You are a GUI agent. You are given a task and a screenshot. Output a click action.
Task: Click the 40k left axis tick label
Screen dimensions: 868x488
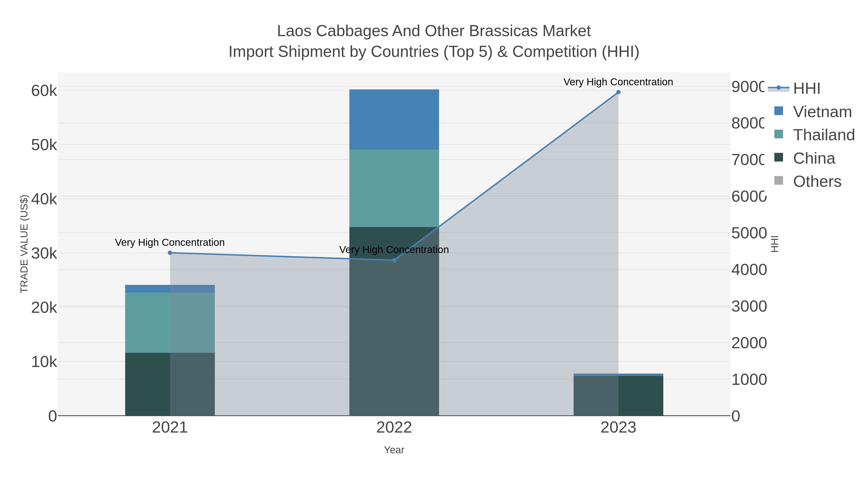(x=44, y=199)
